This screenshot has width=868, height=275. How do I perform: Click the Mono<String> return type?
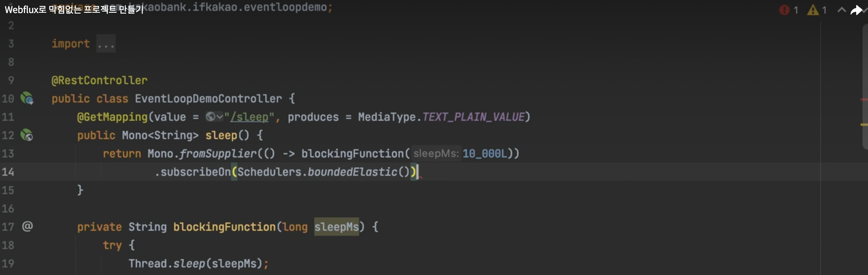tap(160, 135)
